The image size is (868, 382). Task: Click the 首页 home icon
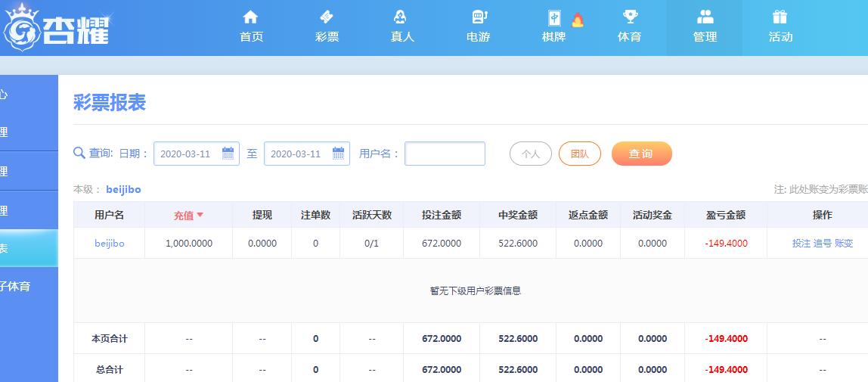251,17
